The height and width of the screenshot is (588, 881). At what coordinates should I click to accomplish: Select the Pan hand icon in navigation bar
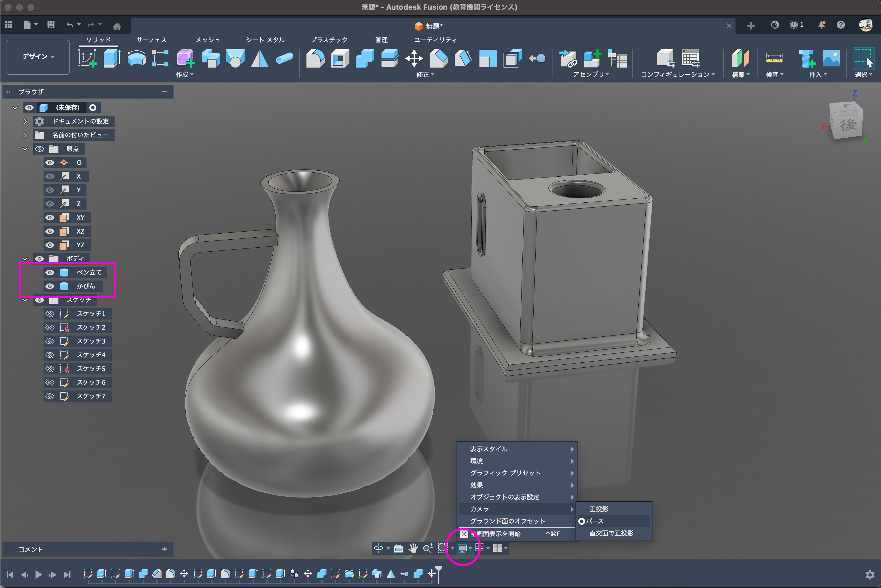(413, 548)
